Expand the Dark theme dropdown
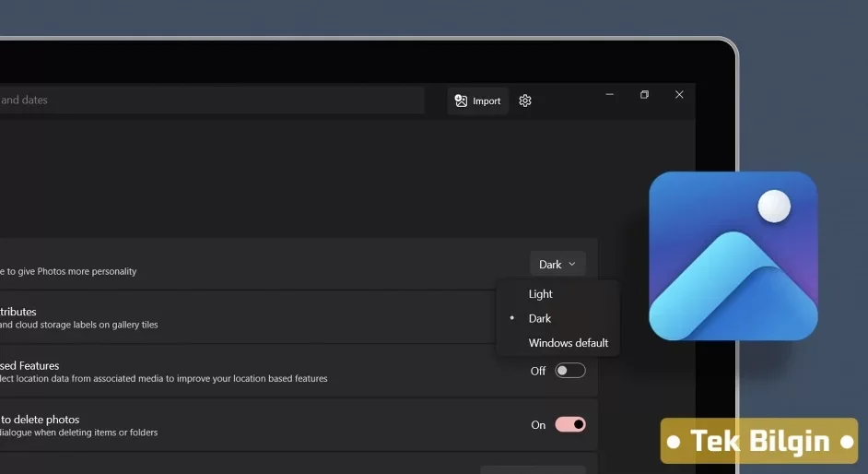 click(557, 265)
